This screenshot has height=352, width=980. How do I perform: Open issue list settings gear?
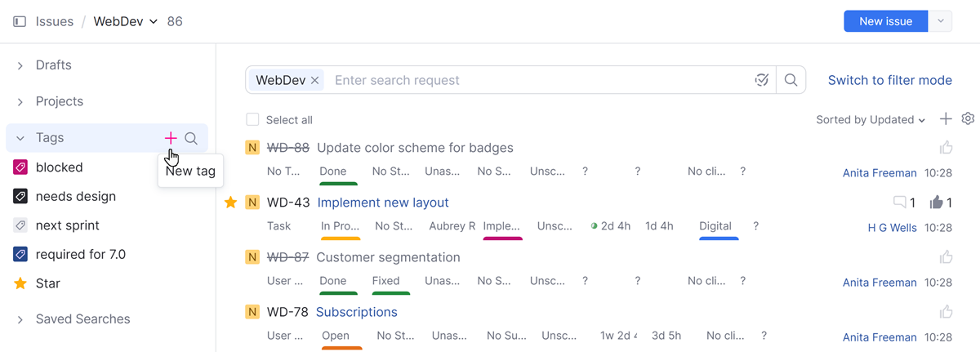pos(969,119)
